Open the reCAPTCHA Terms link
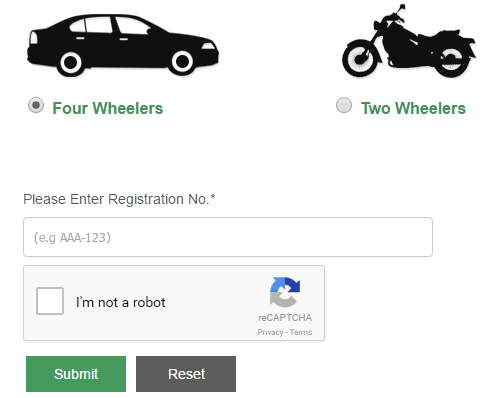 tap(301, 332)
